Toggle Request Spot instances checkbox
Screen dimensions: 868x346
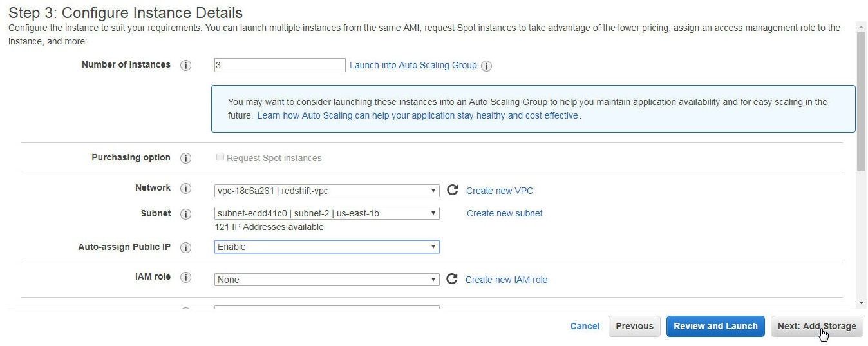click(x=220, y=157)
